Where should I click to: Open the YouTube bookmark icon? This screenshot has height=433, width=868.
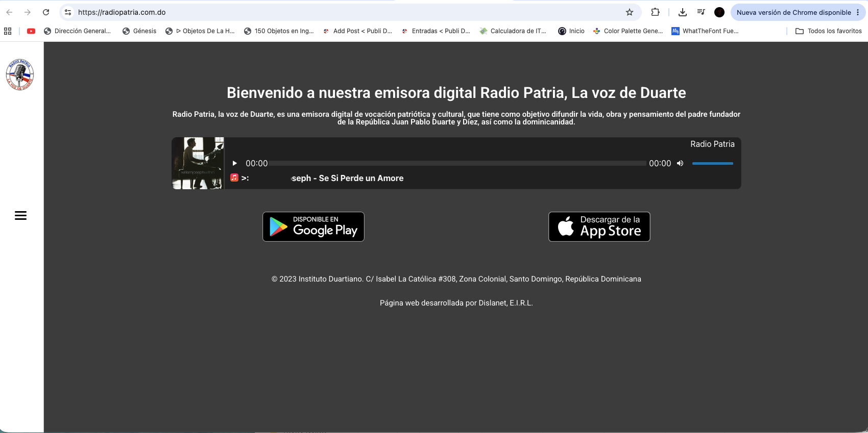coord(31,31)
